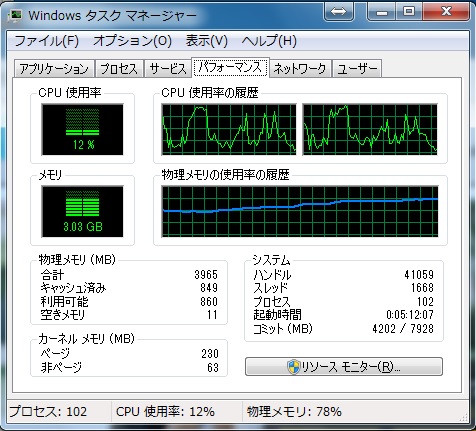
Task: Minimize the Task Manager window
Action: pos(382,12)
